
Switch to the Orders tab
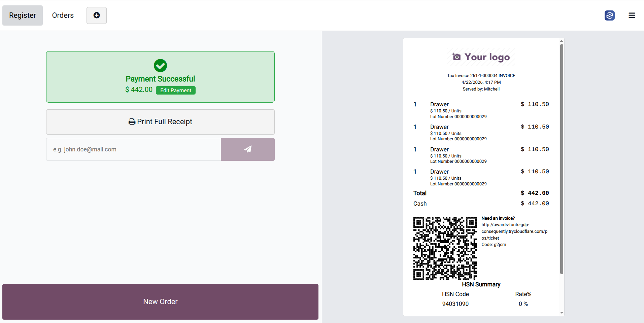click(x=63, y=15)
